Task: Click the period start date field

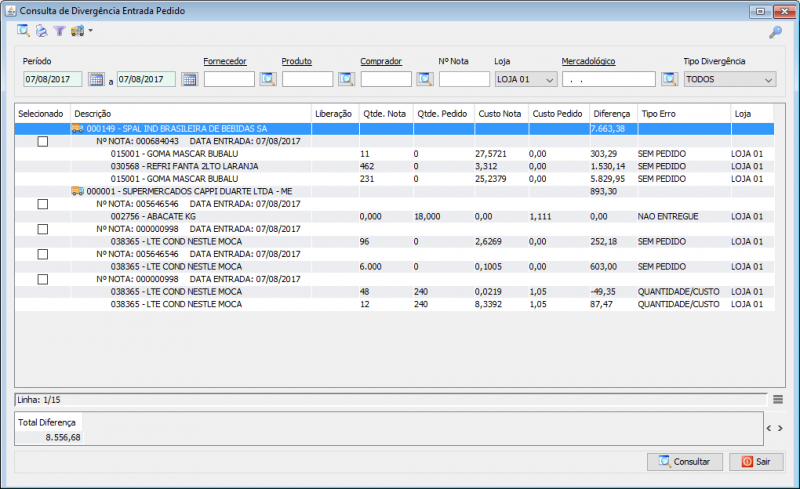Action: coord(53,79)
